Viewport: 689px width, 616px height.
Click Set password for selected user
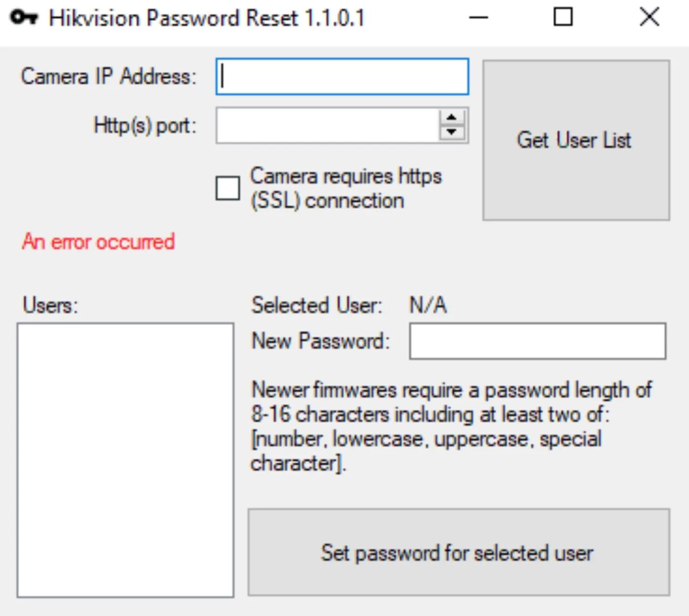tap(458, 552)
